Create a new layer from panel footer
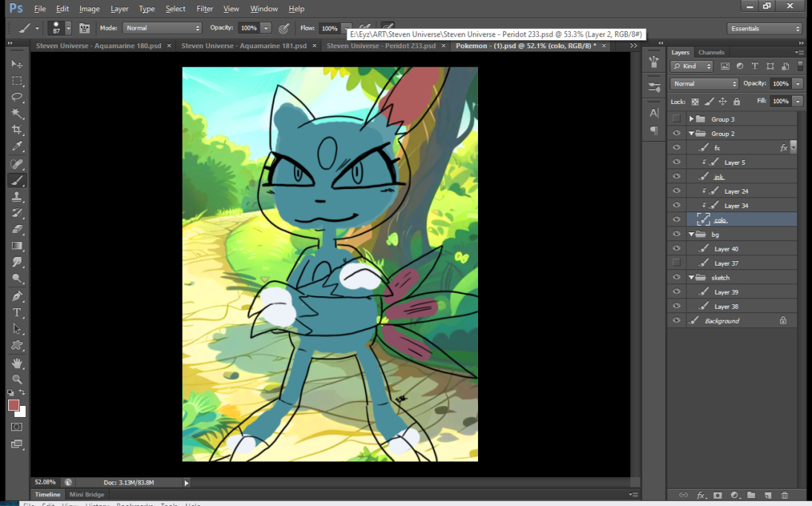The width and height of the screenshot is (812, 506). click(x=767, y=495)
